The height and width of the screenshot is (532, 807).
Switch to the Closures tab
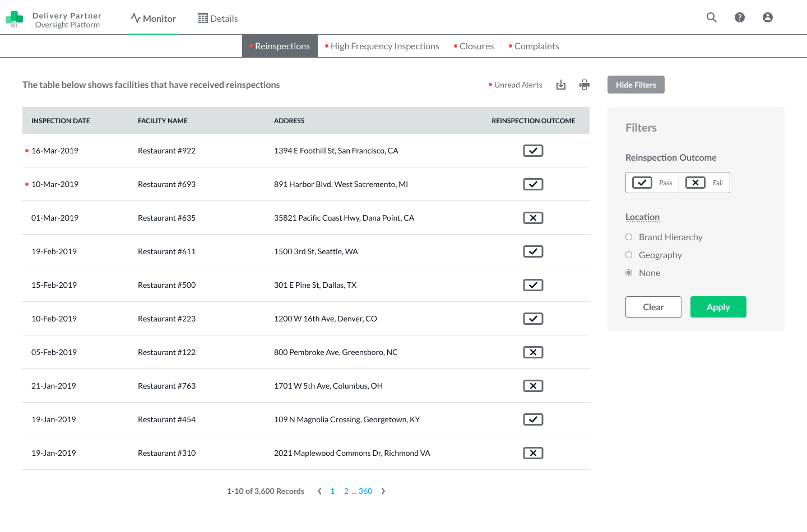476,46
